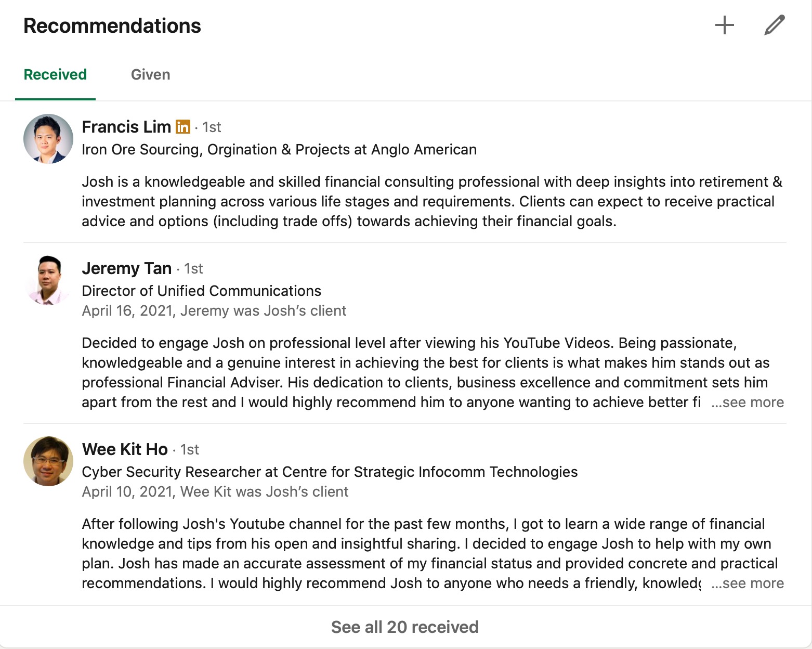Screen dimensions: 812x649
Task: Click the plus icon to add recommendation
Action: click(724, 25)
